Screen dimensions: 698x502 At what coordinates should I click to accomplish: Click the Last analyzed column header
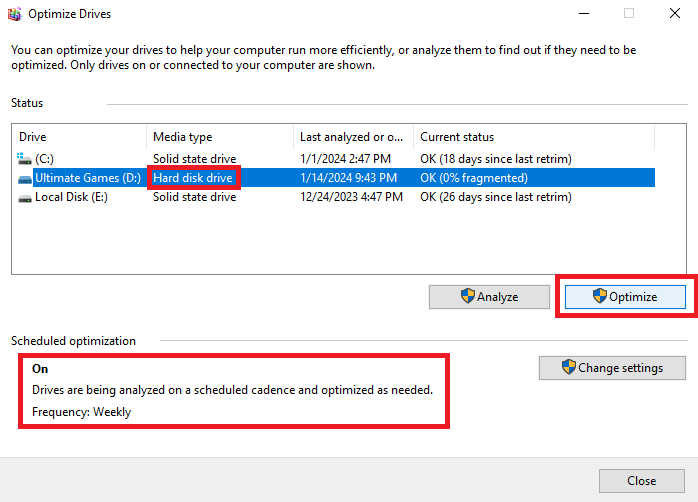point(353,137)
